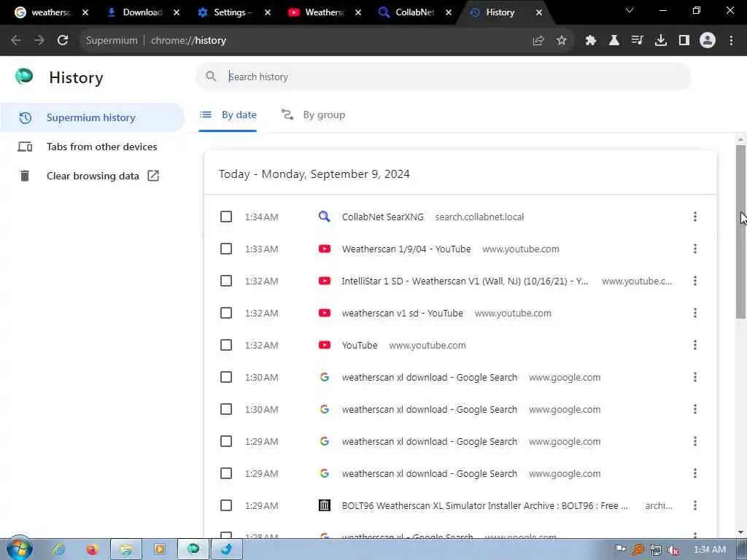Check the IntelliStar 1 SD entry
The image size is (747, 560).
point(226,281)
